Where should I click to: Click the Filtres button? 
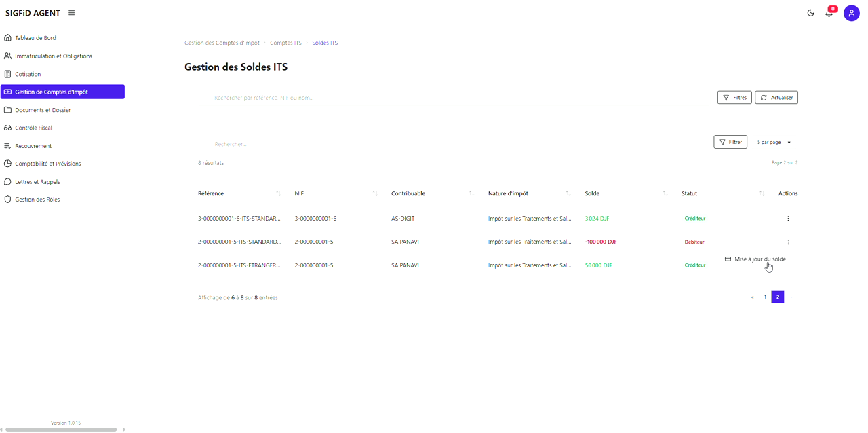pyautogui.click(x=734, y=97)
